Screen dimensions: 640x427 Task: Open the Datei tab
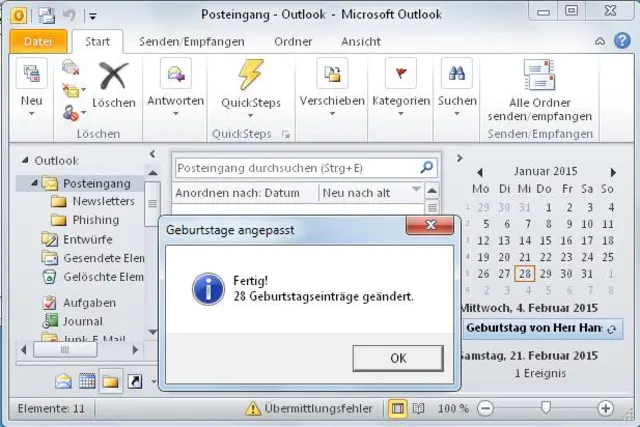pos(38,42)
